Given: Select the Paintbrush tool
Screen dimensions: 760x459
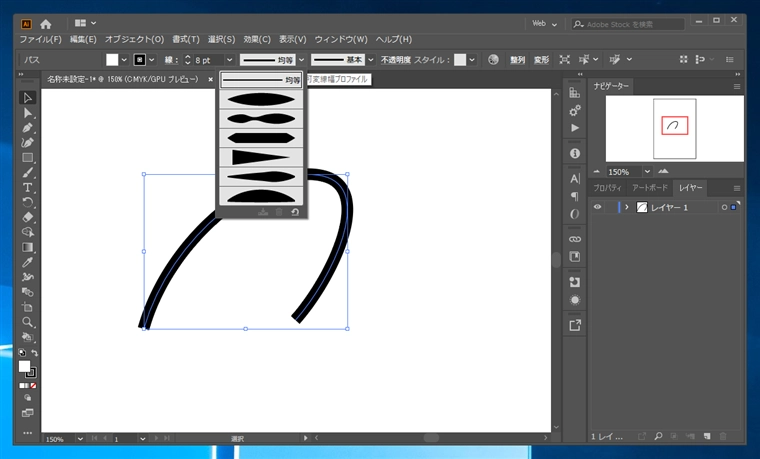Looking at the screenshot, I should (27, 173).
